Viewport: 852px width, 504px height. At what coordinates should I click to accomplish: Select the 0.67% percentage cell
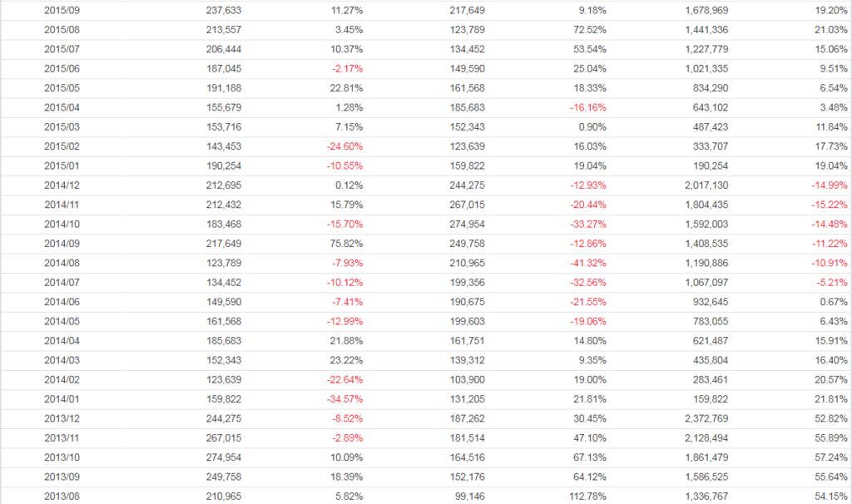pos(834,302)
